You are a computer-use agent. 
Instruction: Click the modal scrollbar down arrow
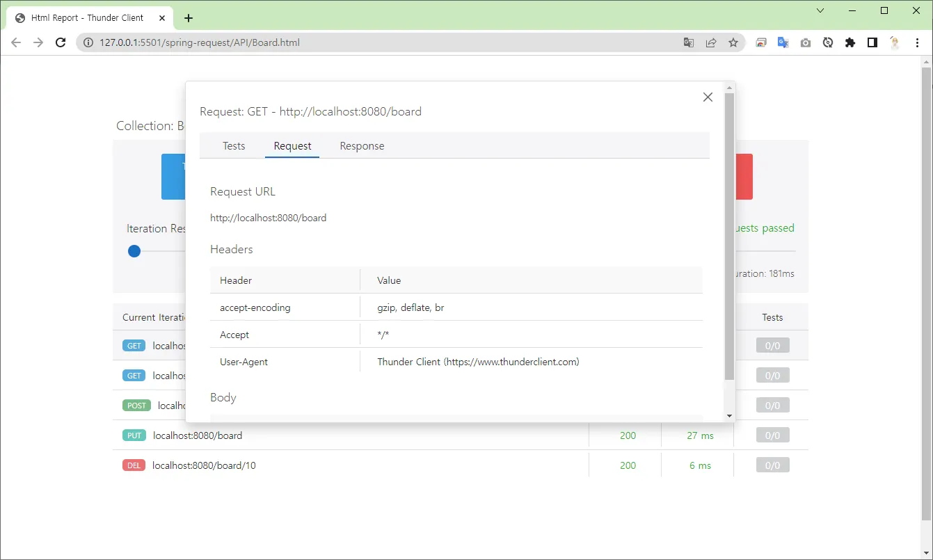point(729,416)
